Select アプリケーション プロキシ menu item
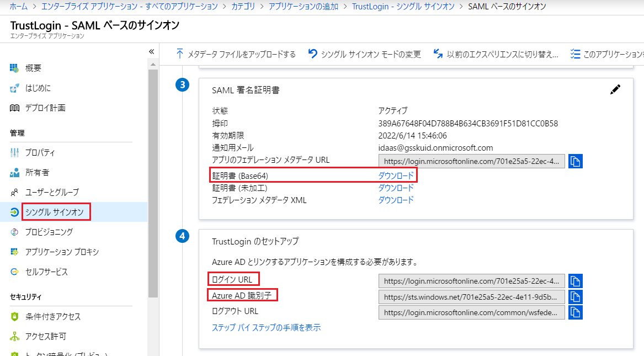This screenshot has height=356, width=644. [62, 252]
